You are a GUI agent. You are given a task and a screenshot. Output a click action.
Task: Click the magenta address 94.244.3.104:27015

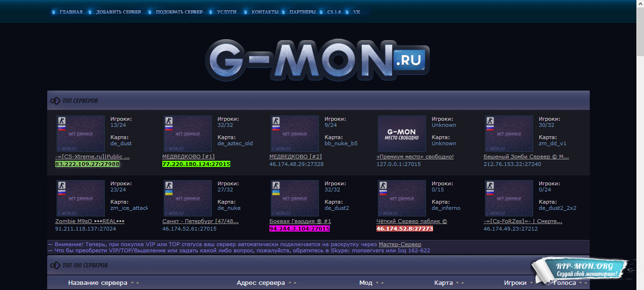(300, 229)
